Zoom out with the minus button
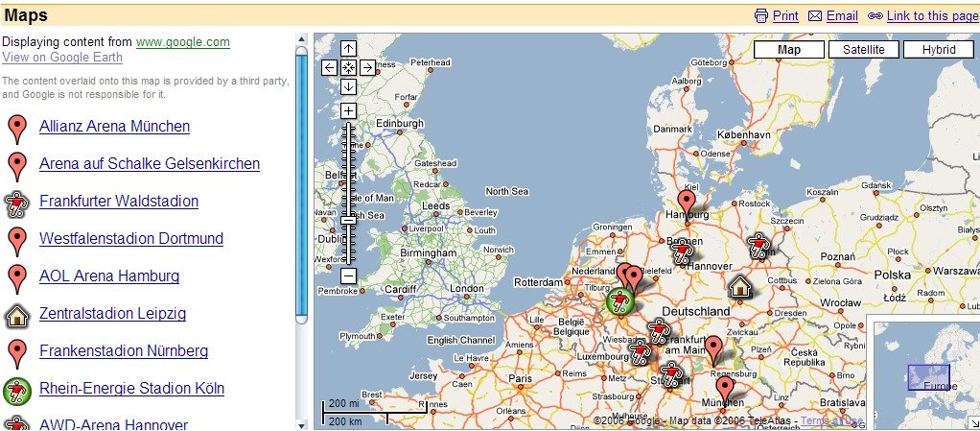This screenshot has height=431, width=980. [x=349, y=275]
